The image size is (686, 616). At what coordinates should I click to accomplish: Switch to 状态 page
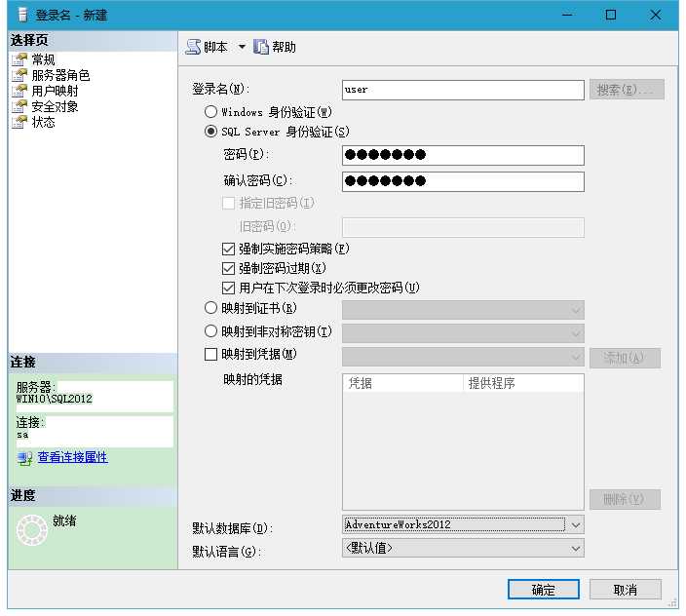click(43, 123)
